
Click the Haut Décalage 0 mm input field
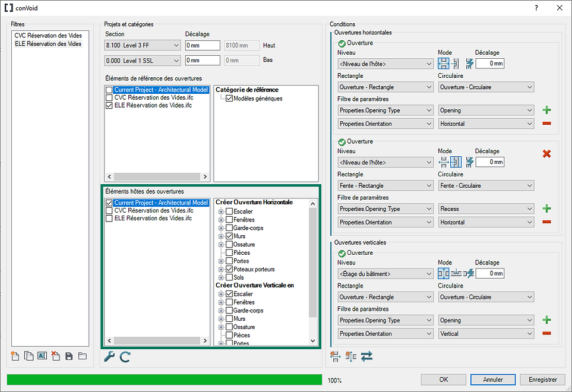tap(203, 45)
